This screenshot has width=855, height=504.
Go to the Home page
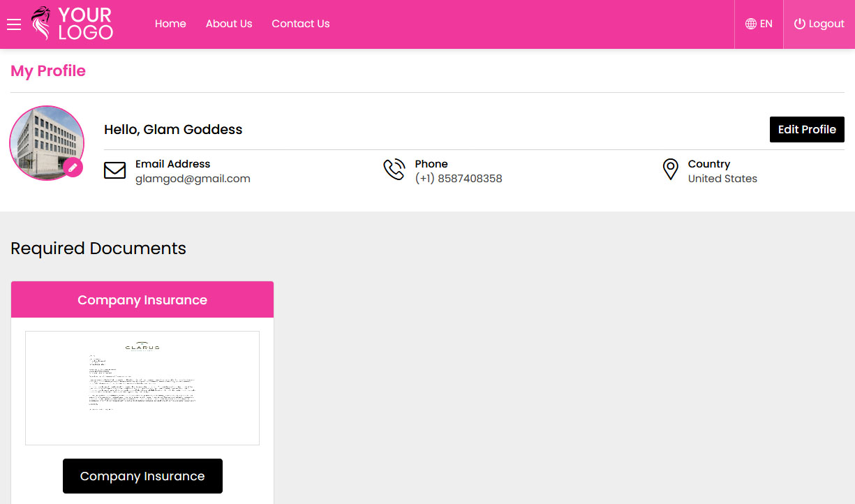(170, 24)
